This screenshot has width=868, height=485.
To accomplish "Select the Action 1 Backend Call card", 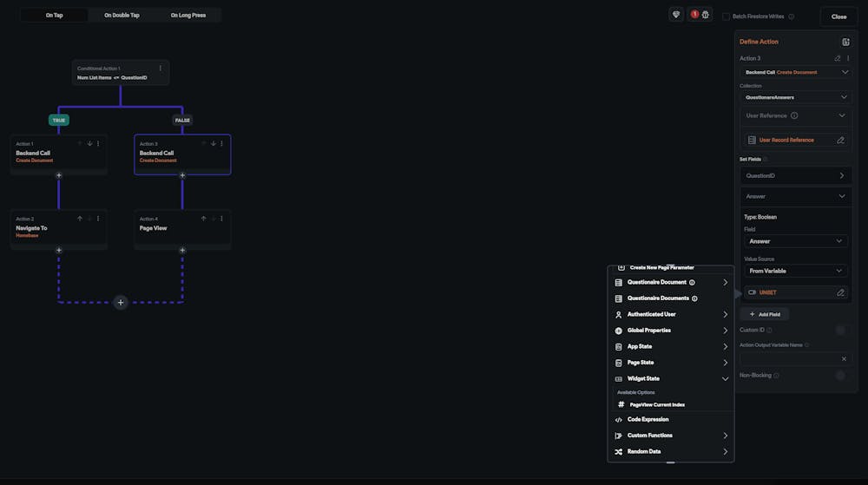I will coord(59,153).
